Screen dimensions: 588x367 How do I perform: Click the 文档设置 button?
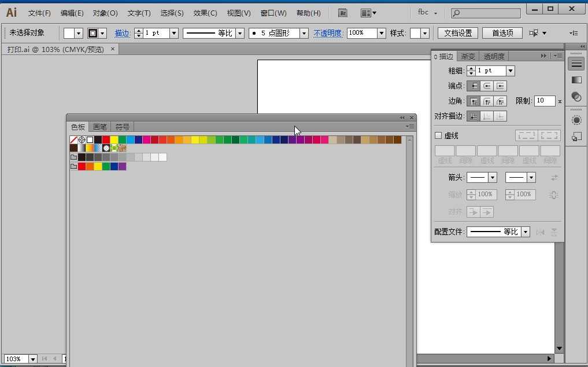click(x=458, y=33)
